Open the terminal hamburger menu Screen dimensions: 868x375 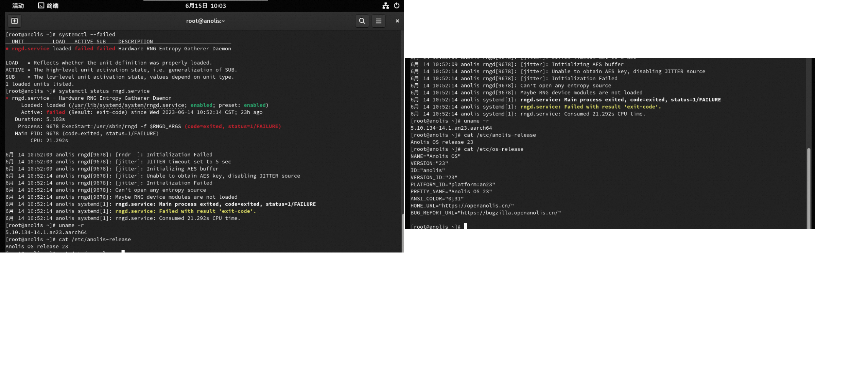(378, 21)
